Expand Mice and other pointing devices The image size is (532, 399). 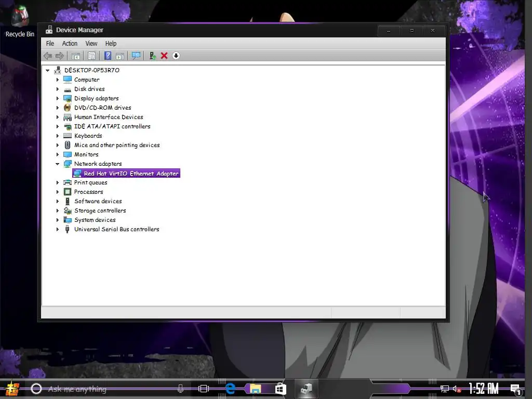(x=57, y=145)
